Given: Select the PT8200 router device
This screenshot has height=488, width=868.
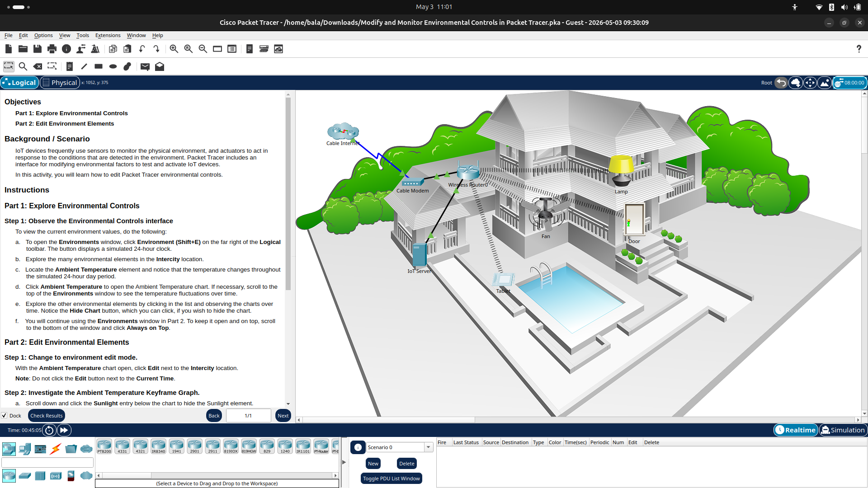Looking at the screenshot, I should (104, 446).
